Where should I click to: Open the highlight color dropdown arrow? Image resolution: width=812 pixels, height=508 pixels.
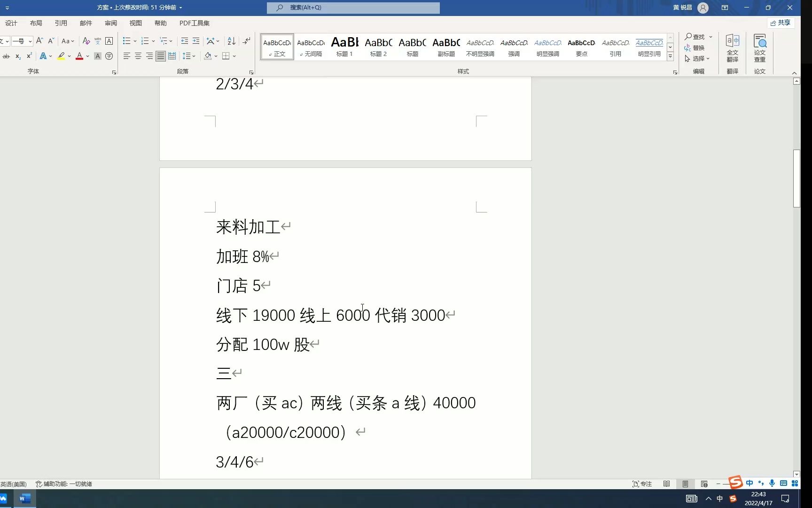69,56
